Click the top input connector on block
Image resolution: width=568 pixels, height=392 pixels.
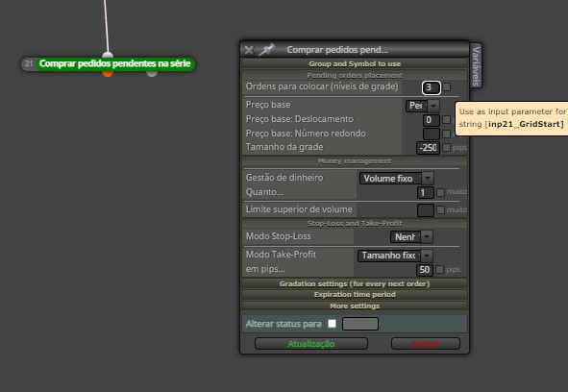[108, 55]
